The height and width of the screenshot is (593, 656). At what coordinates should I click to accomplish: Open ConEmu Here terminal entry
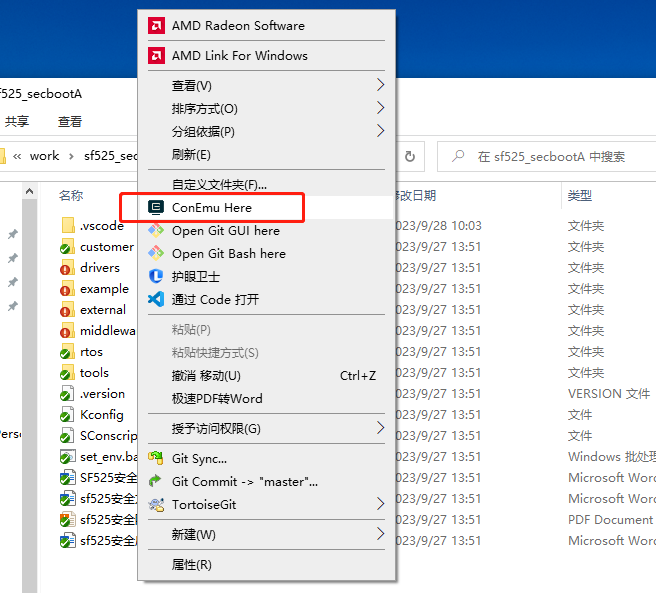coord(211,207)
